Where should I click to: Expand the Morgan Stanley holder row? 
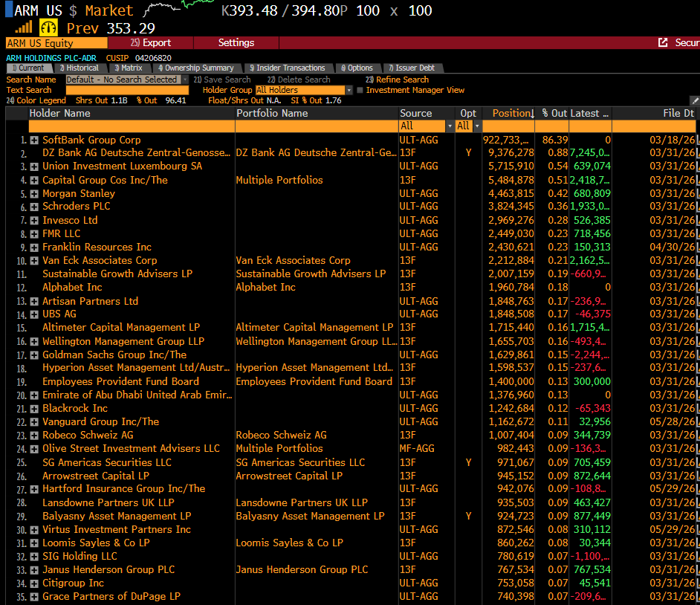click(34, 194)
